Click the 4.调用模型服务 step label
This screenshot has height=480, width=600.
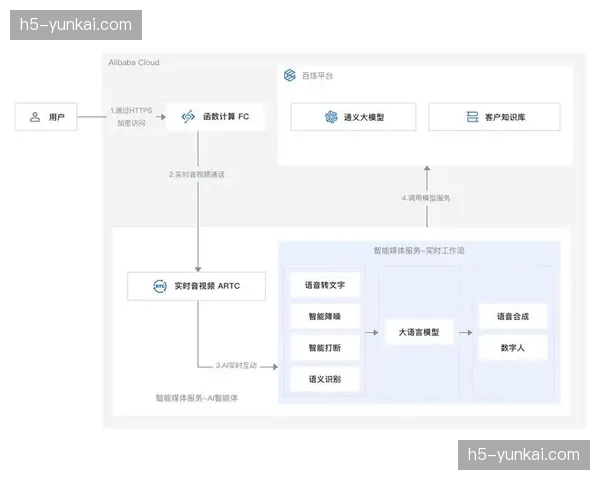[426, 198]
